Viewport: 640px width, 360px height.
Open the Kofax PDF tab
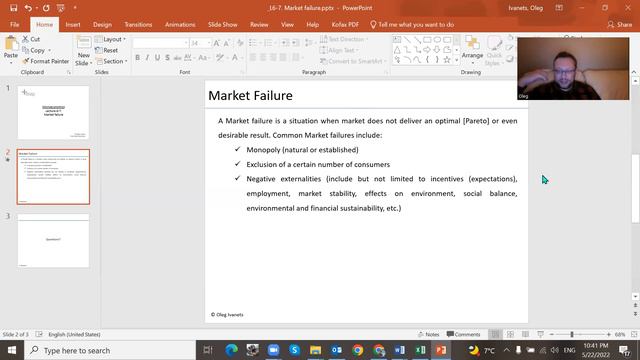coord(345,24)
